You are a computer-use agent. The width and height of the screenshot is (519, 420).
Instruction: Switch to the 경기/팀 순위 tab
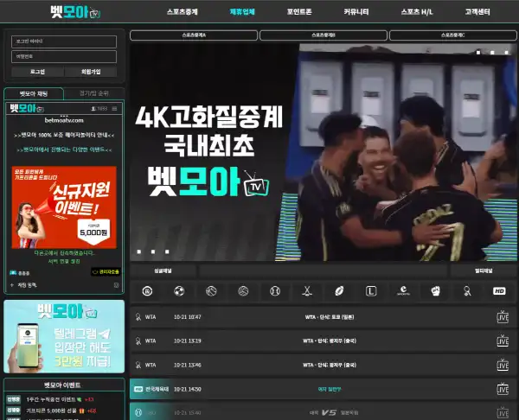click(93, 92)
